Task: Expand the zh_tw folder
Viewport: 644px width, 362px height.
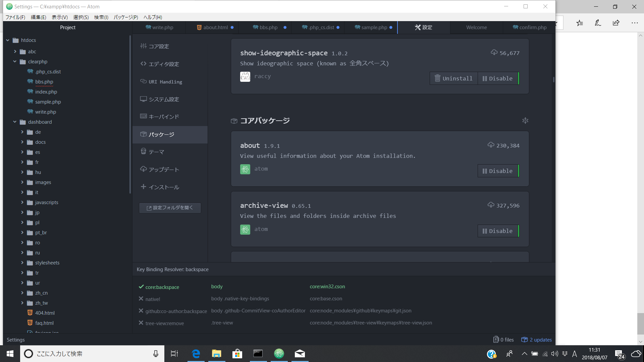Action: [22, 303]
